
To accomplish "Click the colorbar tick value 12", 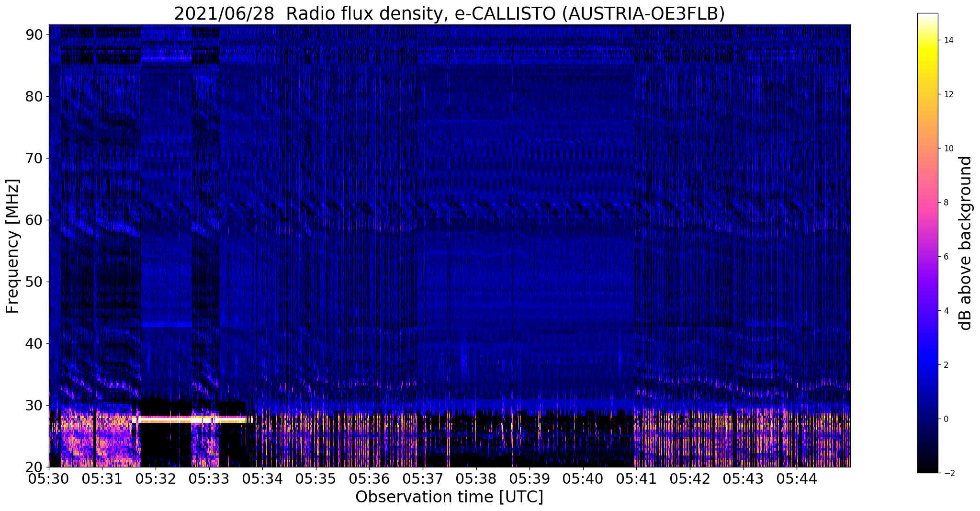I will coord(948,94).
